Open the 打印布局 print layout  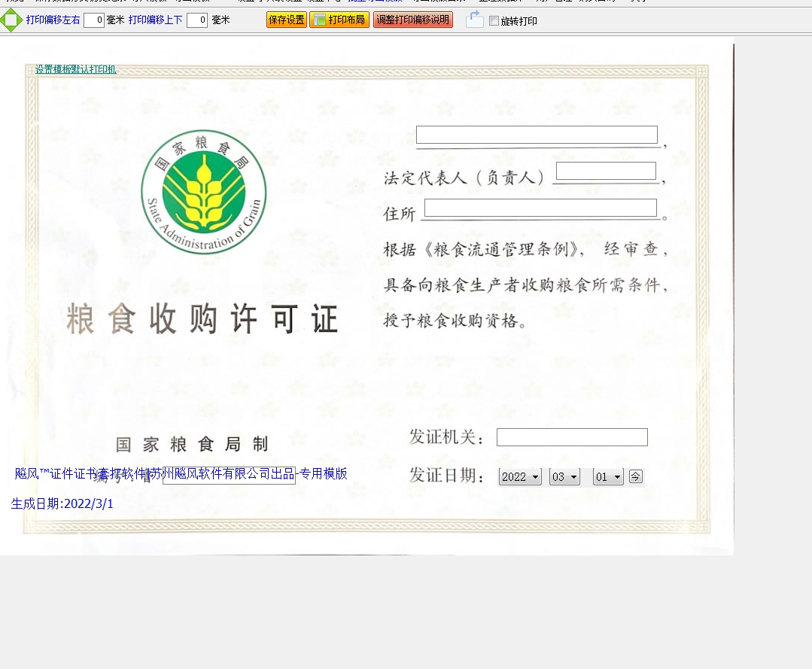(339, 20)
